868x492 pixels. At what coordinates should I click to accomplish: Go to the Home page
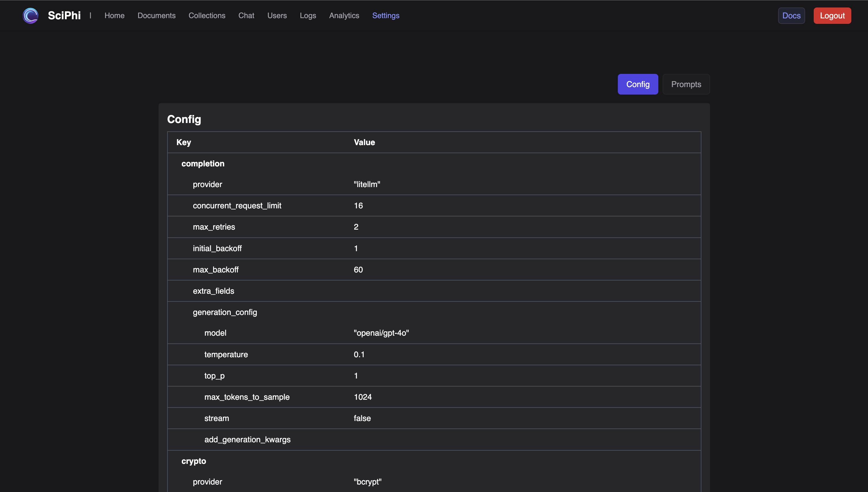pos(115,16)
